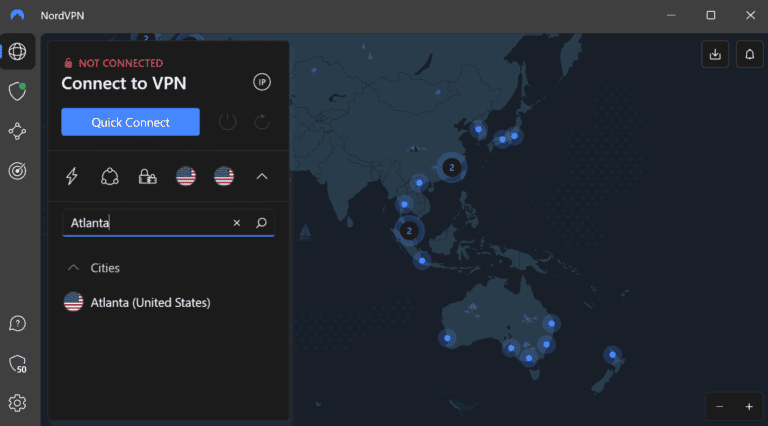Click the IP info circle icon
Image resolution: width=768 pixels, height=426 pixels.
[x=262, y=82]
